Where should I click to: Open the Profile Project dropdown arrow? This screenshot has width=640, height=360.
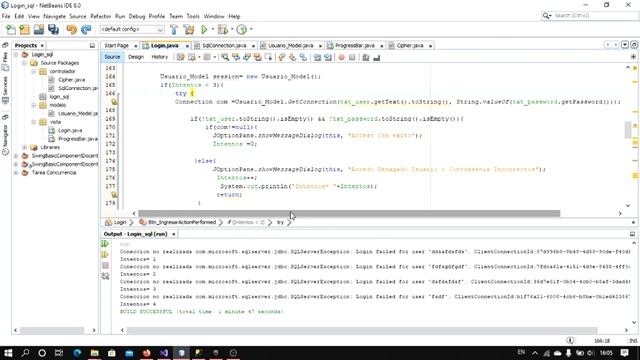(x=251, y=29)
